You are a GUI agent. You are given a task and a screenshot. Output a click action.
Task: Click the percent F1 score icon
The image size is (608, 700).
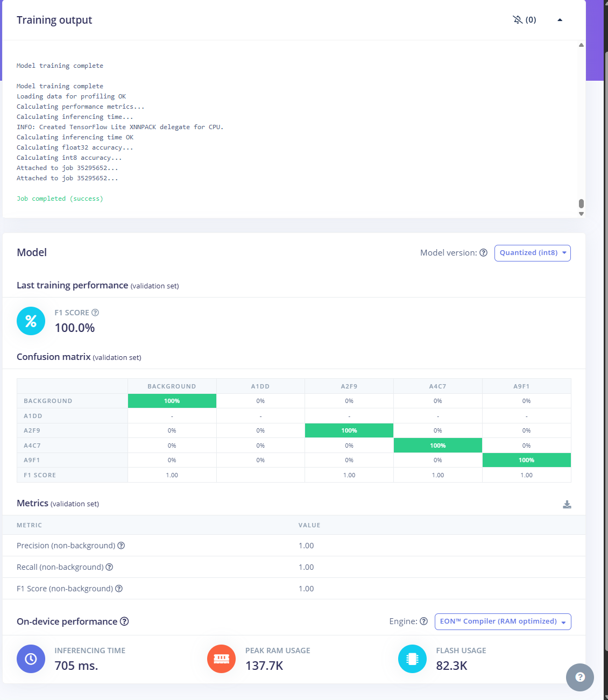[x=31, y=321]
